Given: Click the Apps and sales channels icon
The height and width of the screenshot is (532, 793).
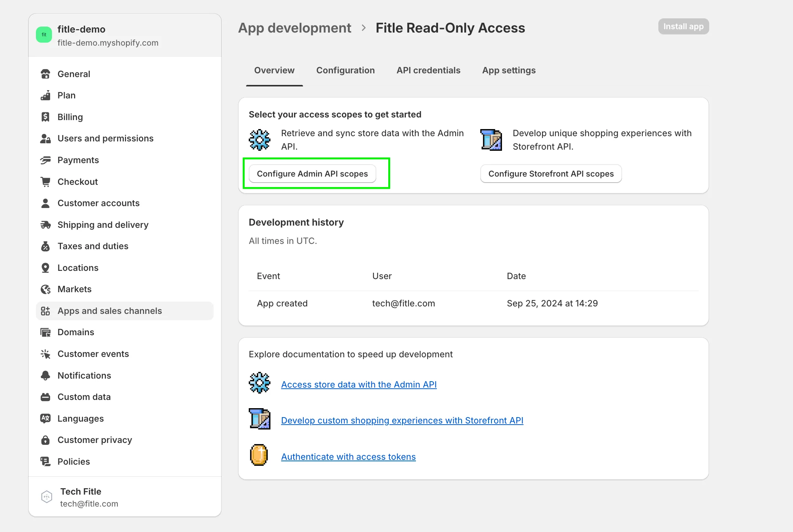Looking at the screenshot, I should pos(45,311).
